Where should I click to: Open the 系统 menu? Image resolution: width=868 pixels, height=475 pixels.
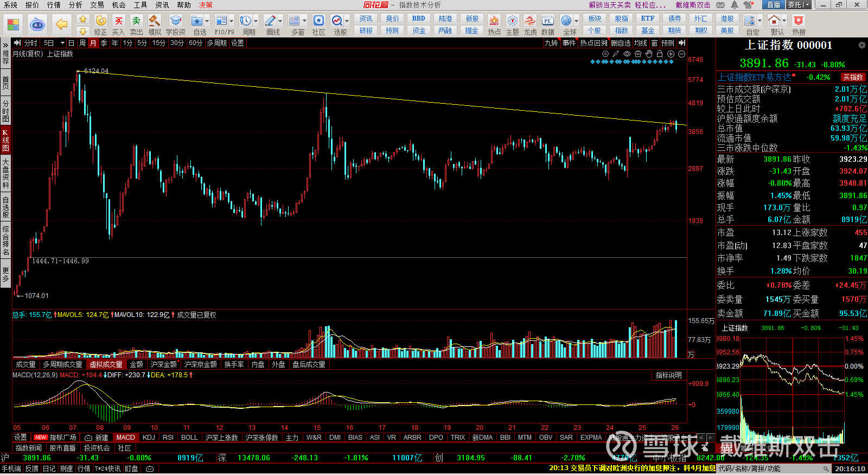(10, 5)
